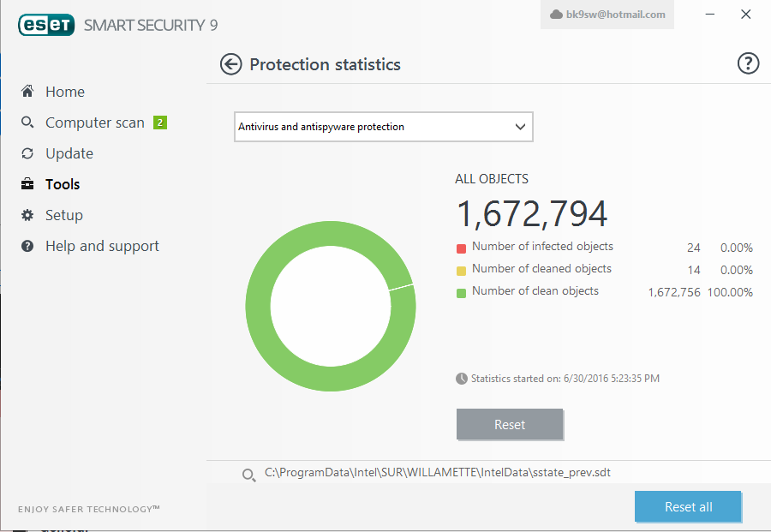Click the Update refresh arrows icon

tap(27, 153)
